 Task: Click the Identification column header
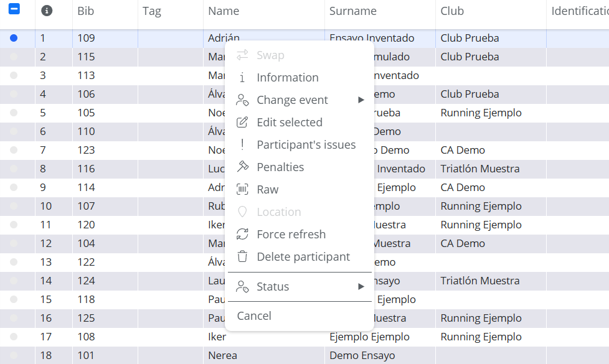580,11
